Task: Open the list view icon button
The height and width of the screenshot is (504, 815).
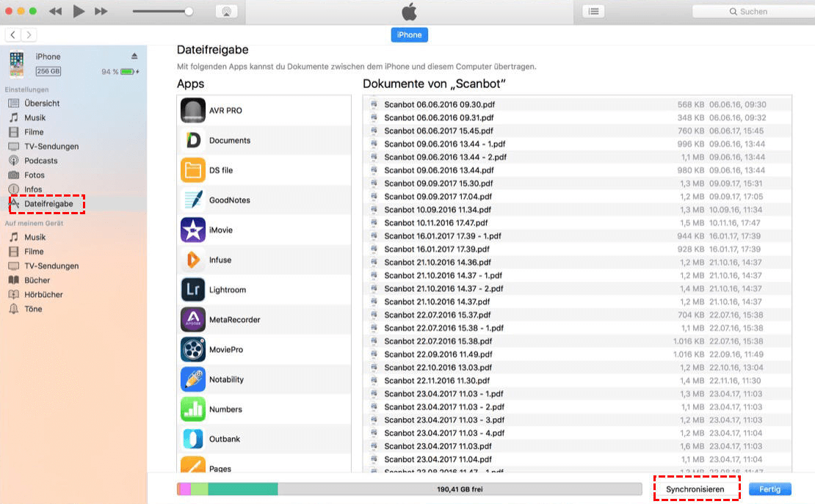Action: 593,12
